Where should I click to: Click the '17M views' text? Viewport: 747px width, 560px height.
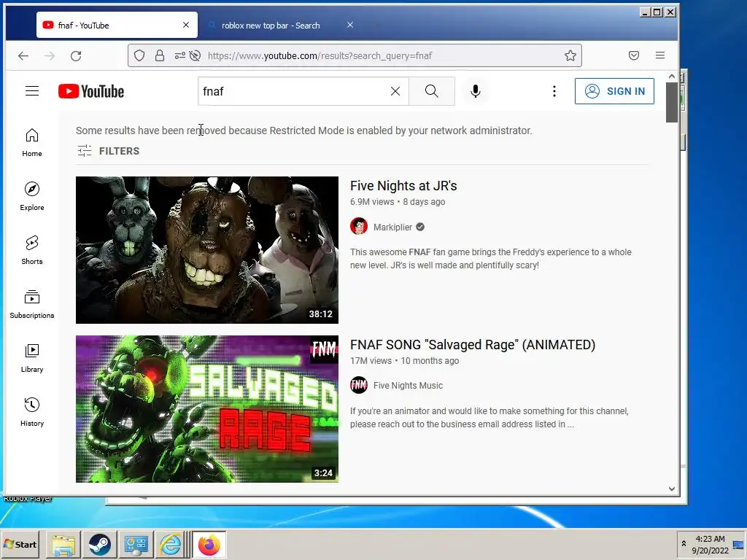point(371,361)
